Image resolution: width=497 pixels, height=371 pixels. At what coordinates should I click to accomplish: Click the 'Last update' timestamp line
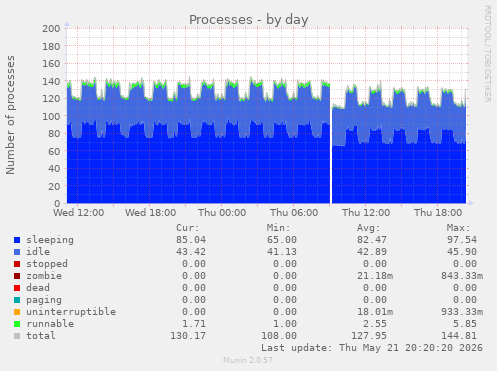tap(372, 348)
